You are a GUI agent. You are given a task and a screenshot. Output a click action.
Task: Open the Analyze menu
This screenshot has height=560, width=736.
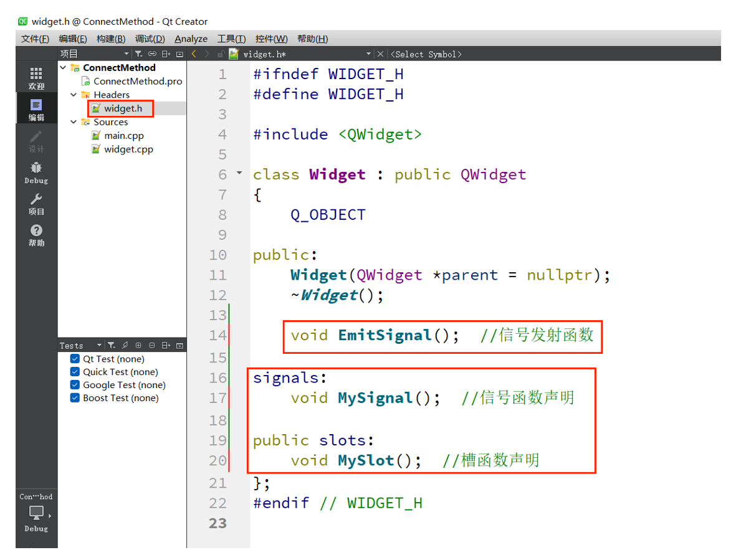191,39
